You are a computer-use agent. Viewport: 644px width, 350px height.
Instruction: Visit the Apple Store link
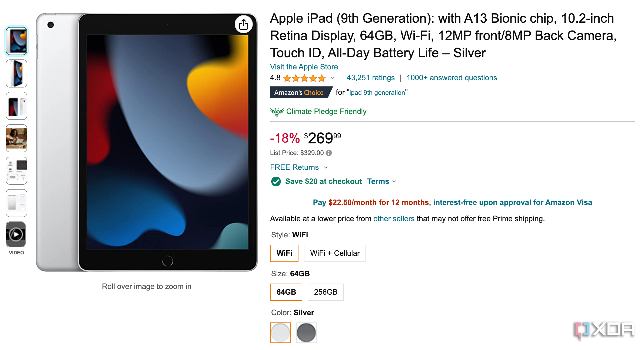304,67
